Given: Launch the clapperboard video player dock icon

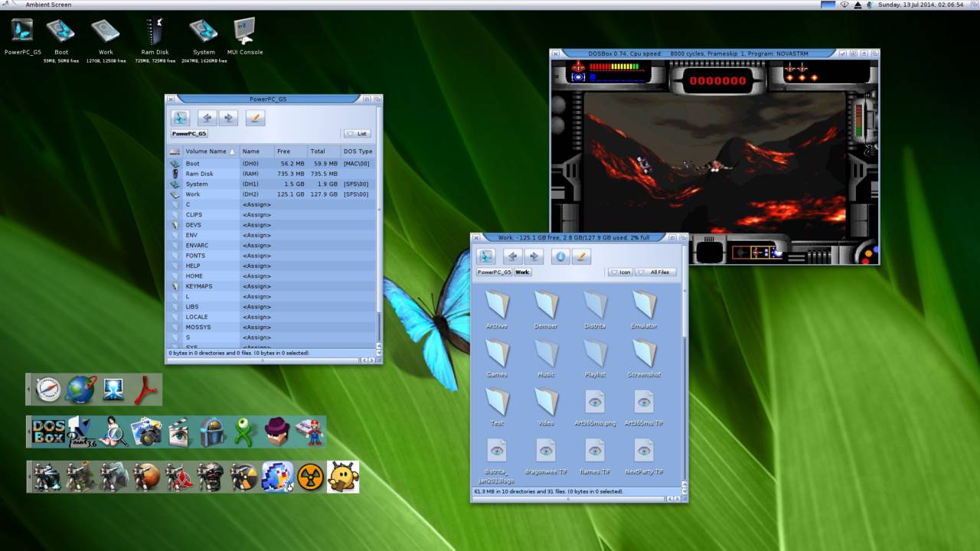Looking at the screenshot, I should coord(178,432).
